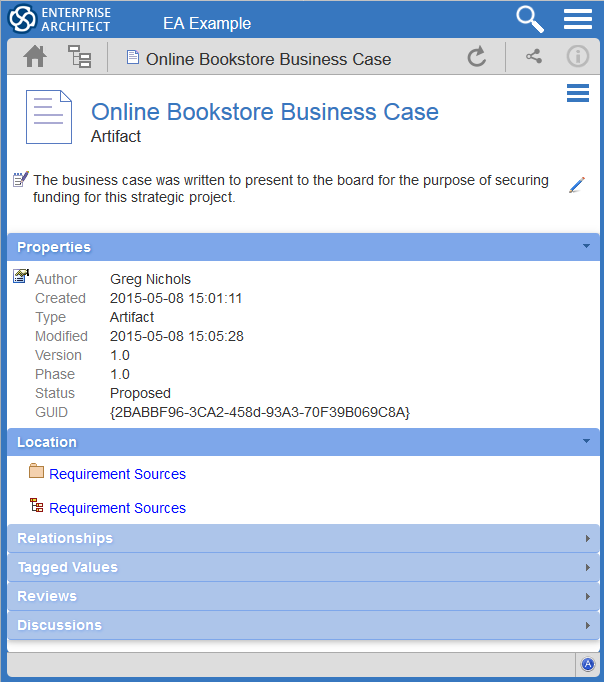
Task: Click the information icon in toolbar
Action: [x=577, y=57]
